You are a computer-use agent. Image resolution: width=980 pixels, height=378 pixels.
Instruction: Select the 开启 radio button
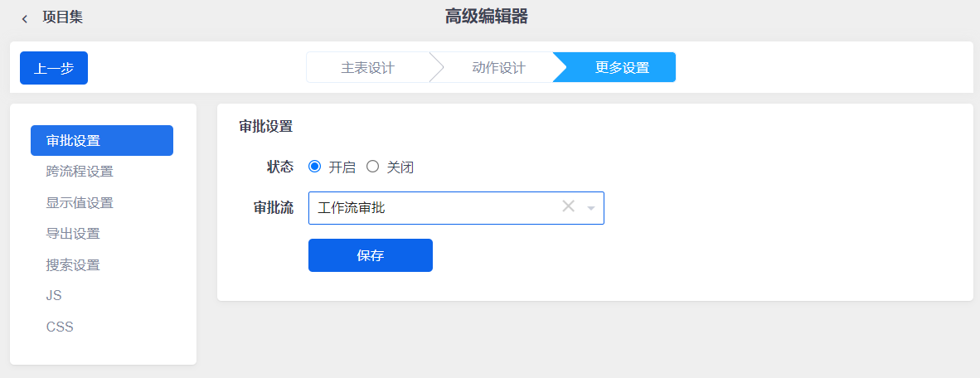314,167
